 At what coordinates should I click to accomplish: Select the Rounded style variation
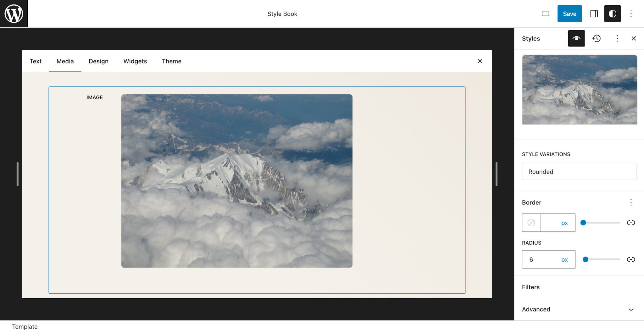click(x=579, y=172)
